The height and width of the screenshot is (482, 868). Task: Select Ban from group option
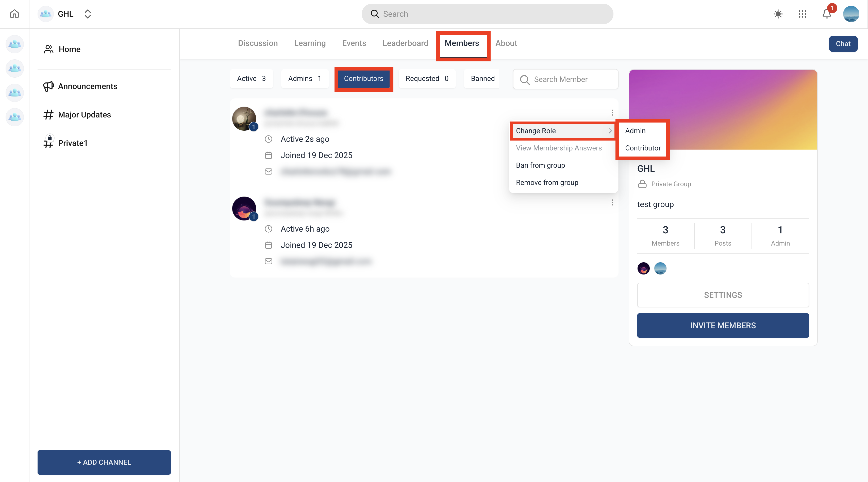[x=540, y=165]
